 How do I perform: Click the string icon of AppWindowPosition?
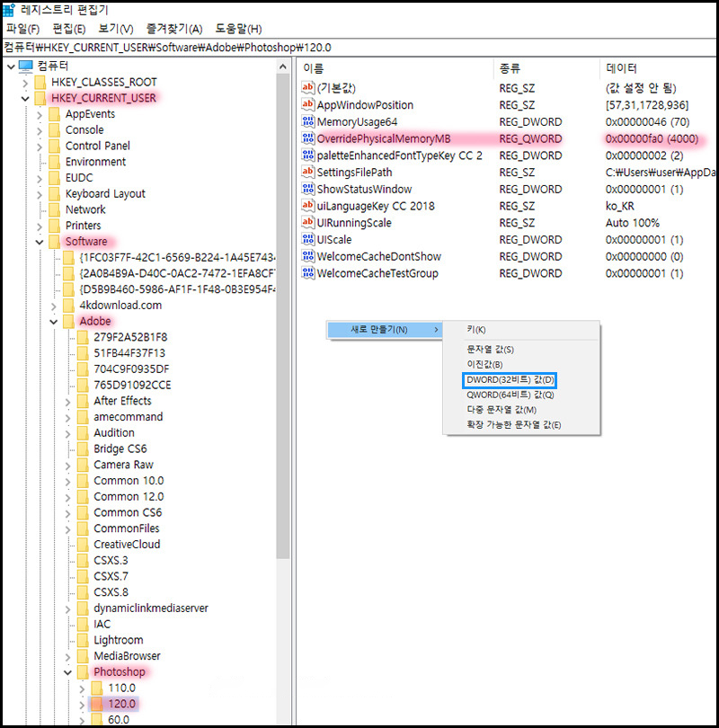click(307, 104)
